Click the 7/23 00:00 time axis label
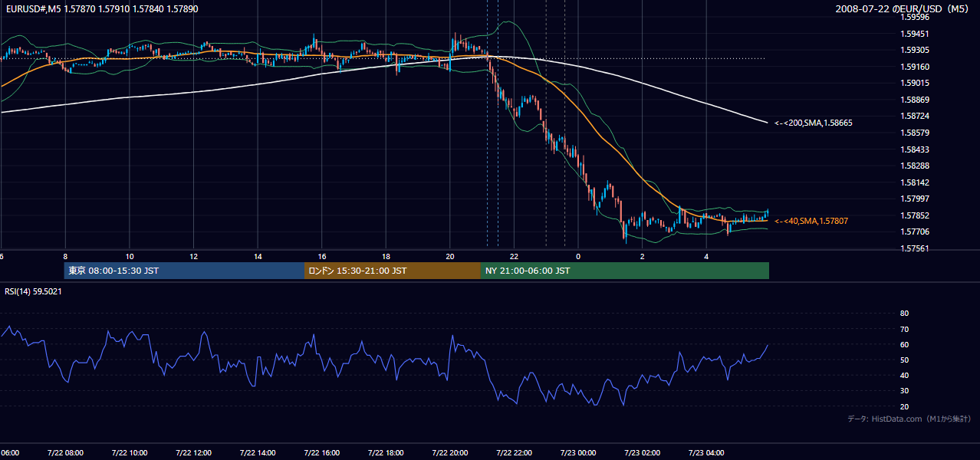 [x=578, y=452]
